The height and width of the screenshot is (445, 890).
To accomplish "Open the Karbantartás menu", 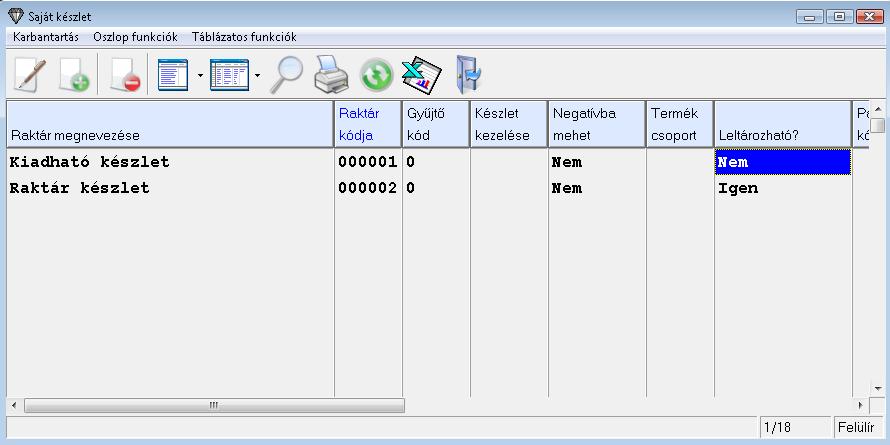I will coord(46,37).
